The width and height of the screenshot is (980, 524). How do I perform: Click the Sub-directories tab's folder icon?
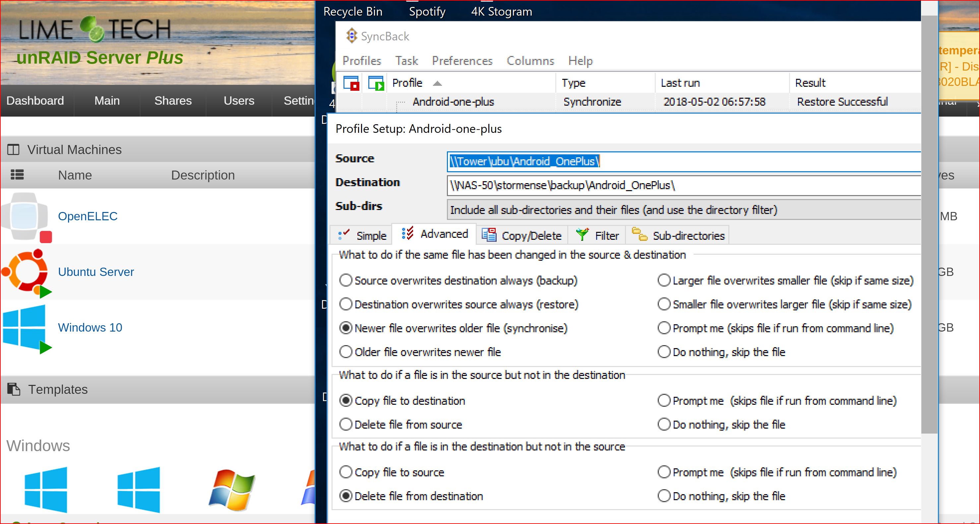(x=640, y=234)
